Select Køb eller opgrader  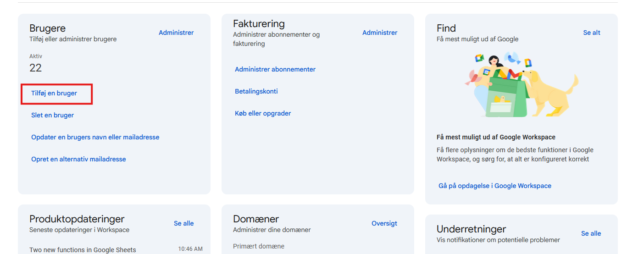tap(263, 113)
